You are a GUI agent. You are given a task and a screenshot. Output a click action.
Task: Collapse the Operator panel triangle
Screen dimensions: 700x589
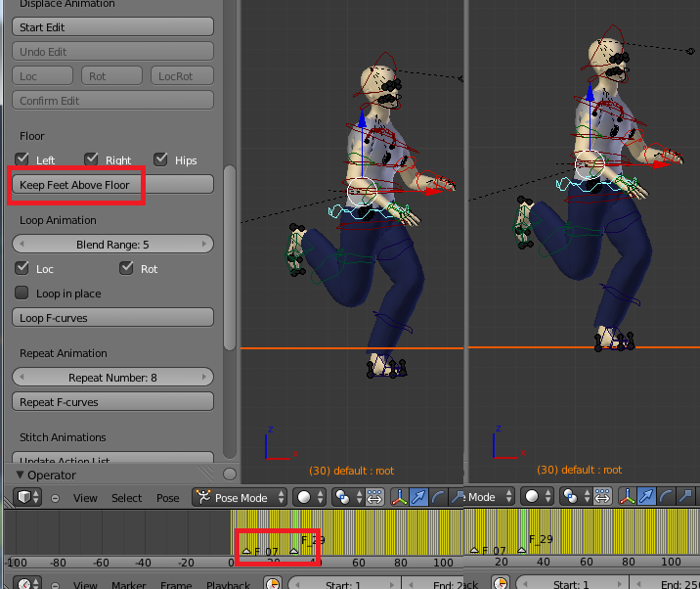20,475
